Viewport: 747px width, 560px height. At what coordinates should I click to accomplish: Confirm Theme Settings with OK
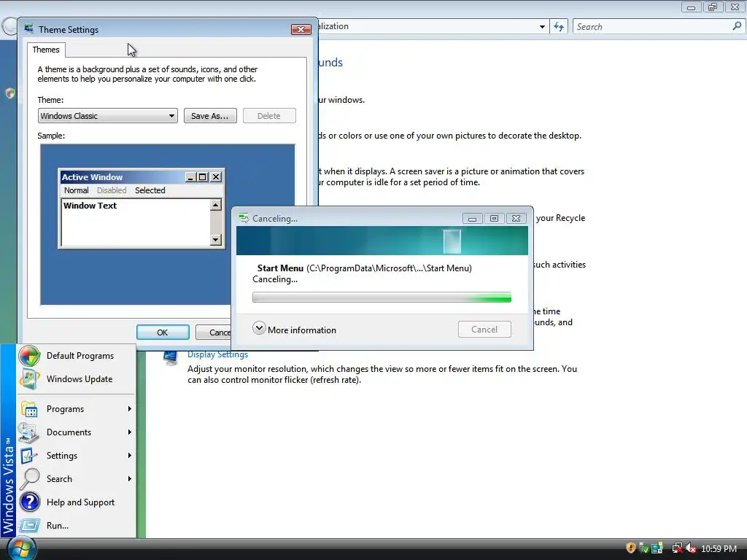pyautogui.click(x=163, y=332)
